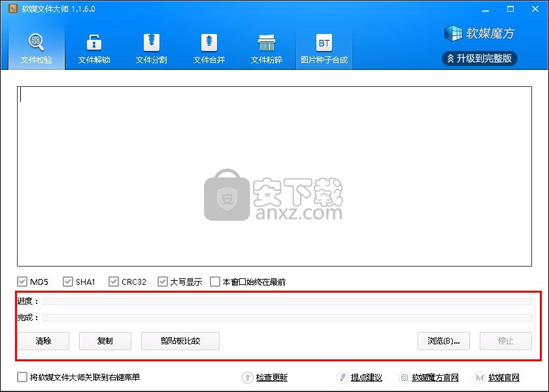The image size is (549, 392).
Task: Open the 软媒魔方官网 link
Action: (435, 378)
